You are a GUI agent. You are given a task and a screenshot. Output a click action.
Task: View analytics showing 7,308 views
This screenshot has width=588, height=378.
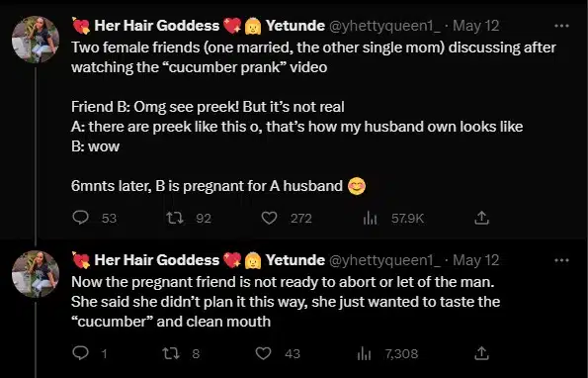364,353
